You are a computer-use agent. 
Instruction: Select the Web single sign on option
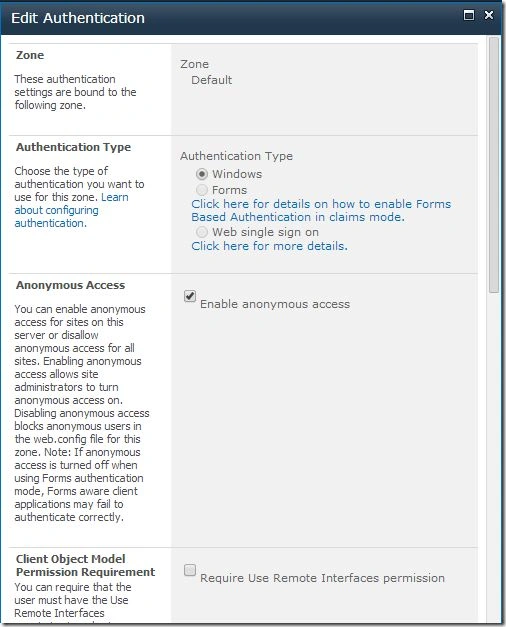point(202,232)
